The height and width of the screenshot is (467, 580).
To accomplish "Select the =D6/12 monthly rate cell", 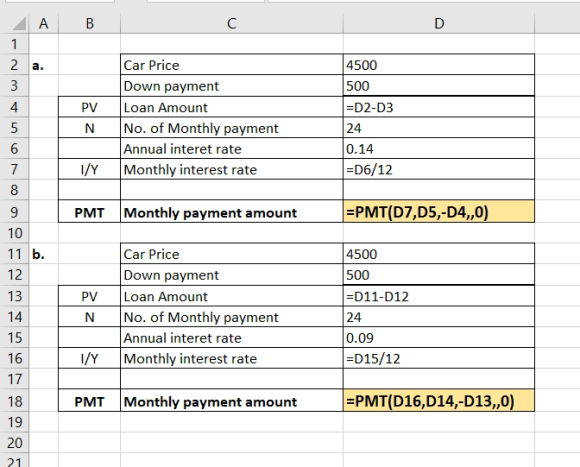I will [x=439, y=169].
